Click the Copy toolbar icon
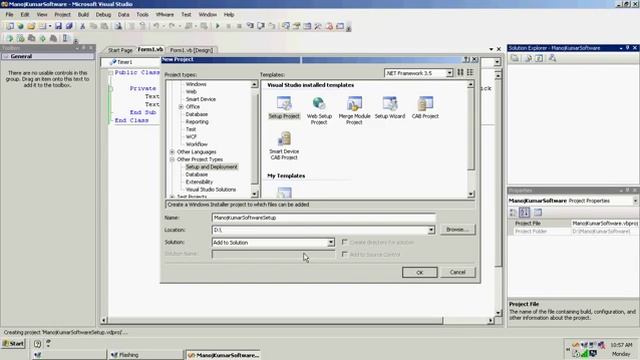Screen dimensions: 640x360 [93, 26]
